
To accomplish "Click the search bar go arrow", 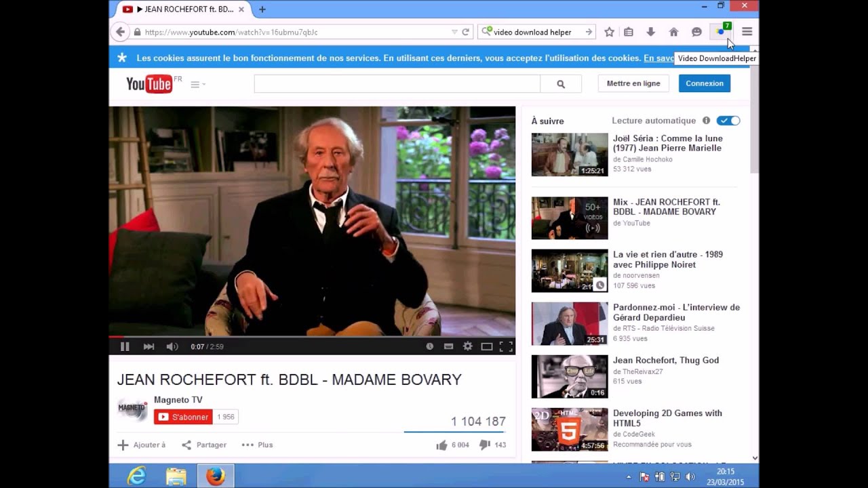I will pyautogui.click(x=589, y=32).
